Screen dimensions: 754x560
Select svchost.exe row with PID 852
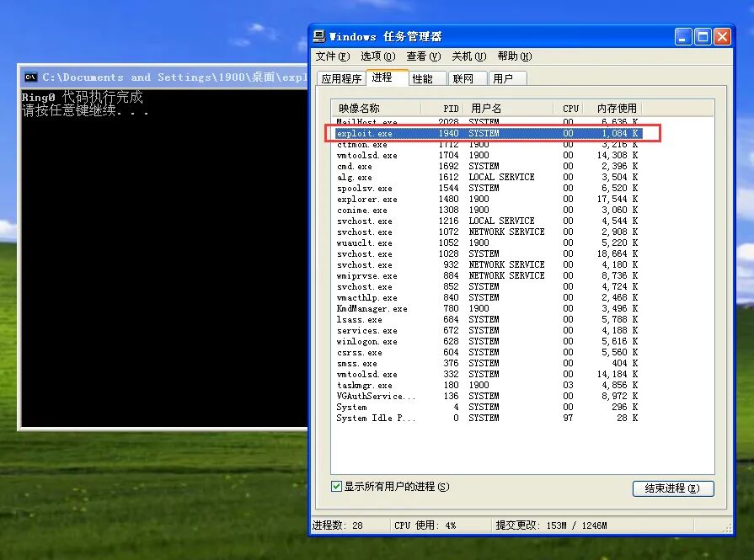pos(488,286)
